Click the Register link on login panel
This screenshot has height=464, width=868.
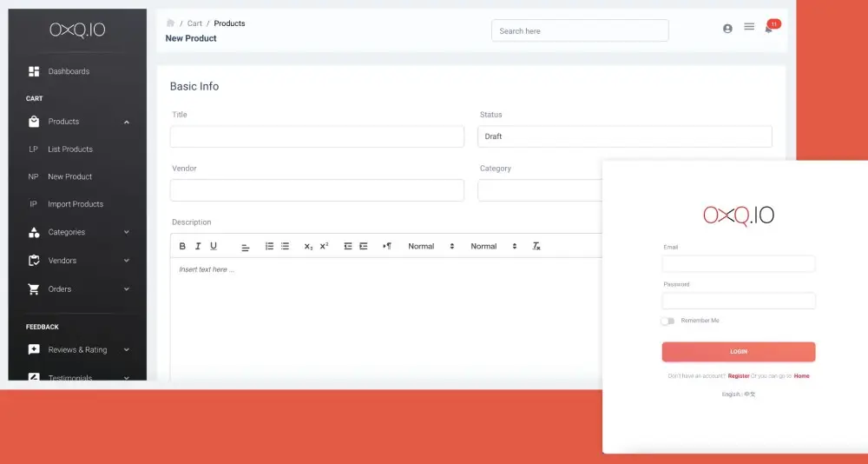[x=739, y=376]
